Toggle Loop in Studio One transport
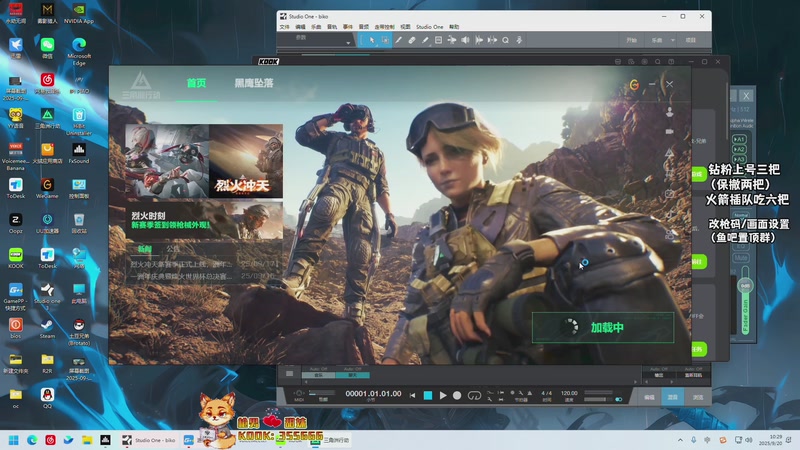Viewport: 800px width, 450px height. (474, 395)
